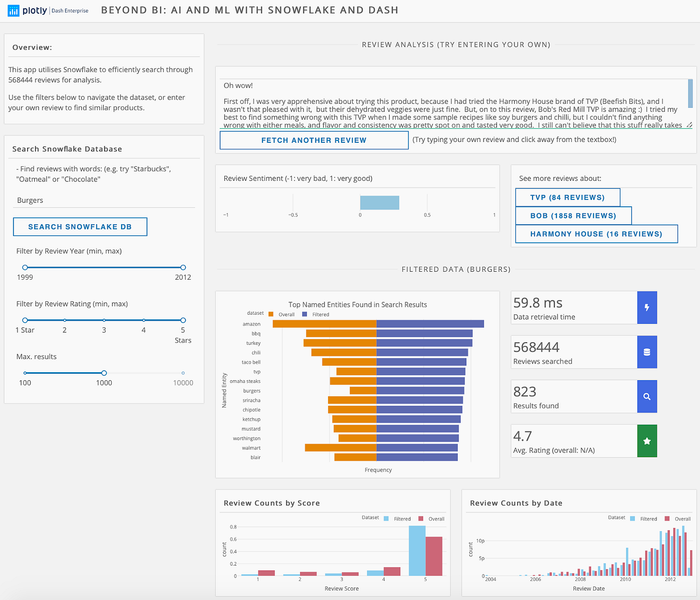Viewport: 700px width, 600px height.
Task: Toggle the Overall legend in Named Entities chart
Action: (x=282, y=315)
